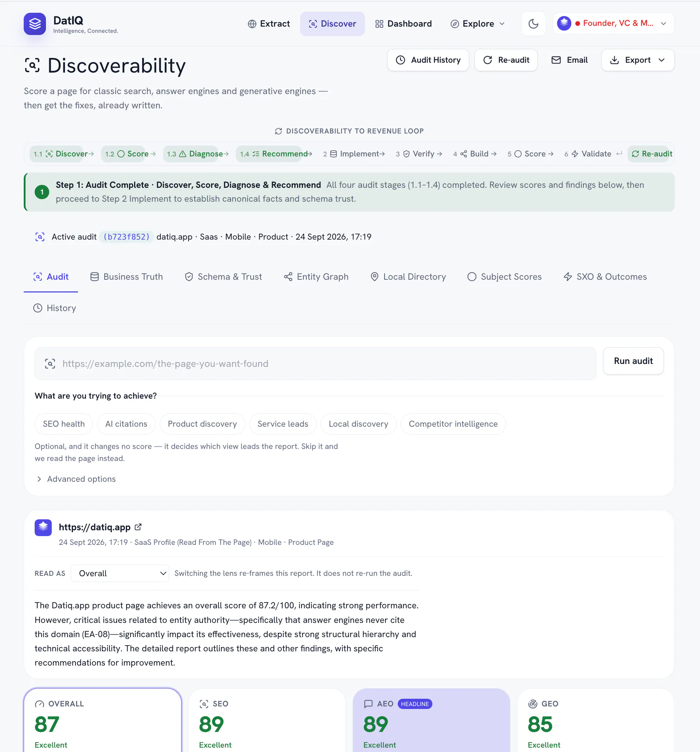This screenshot has height=752, width=700.
Task: Focus the page URL input field
Action: pos(315,364)
